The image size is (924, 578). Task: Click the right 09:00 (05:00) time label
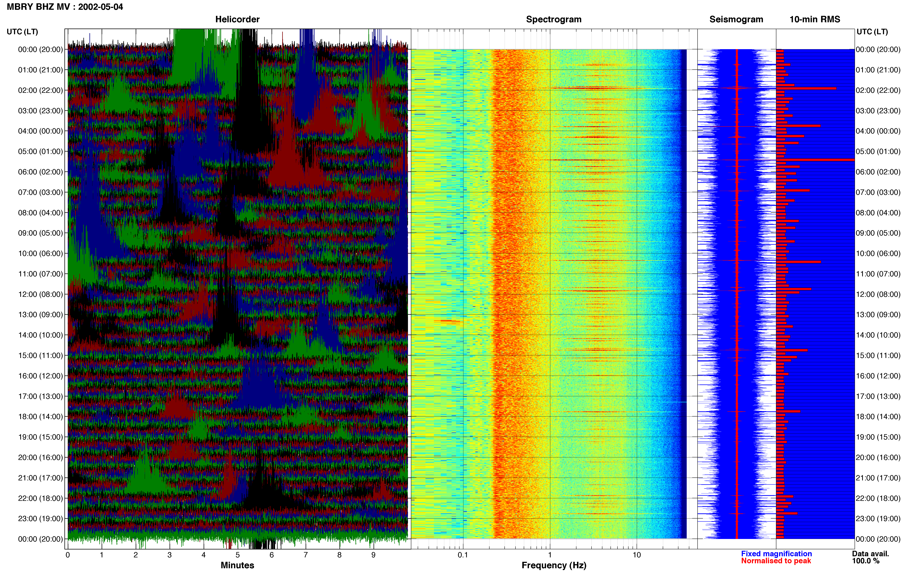(x=878, y=233)
